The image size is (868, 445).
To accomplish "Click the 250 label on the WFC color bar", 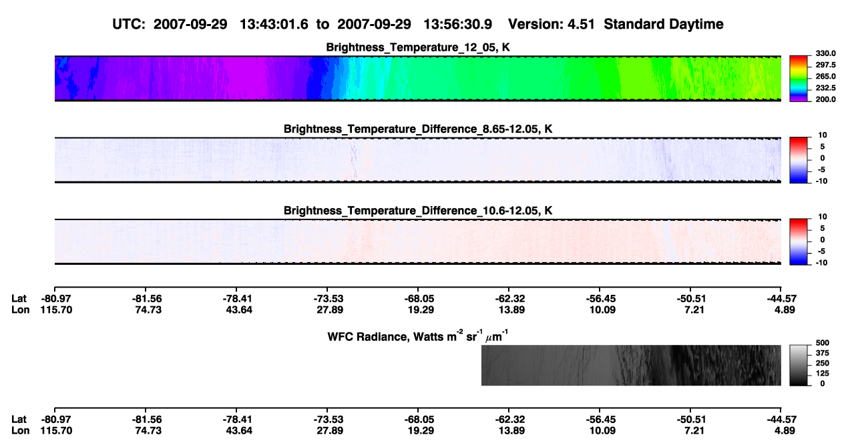I will click(822, 363).
